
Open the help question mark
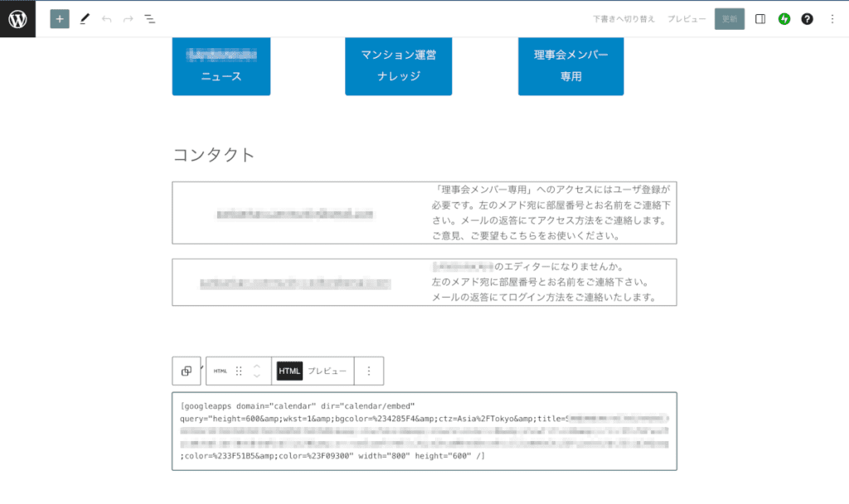pos(808,19)
